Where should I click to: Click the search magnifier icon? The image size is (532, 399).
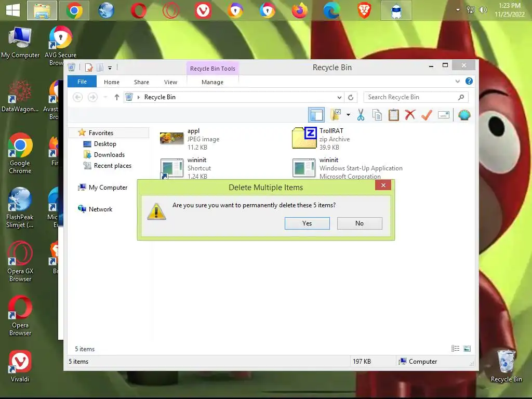pos(461,97)
